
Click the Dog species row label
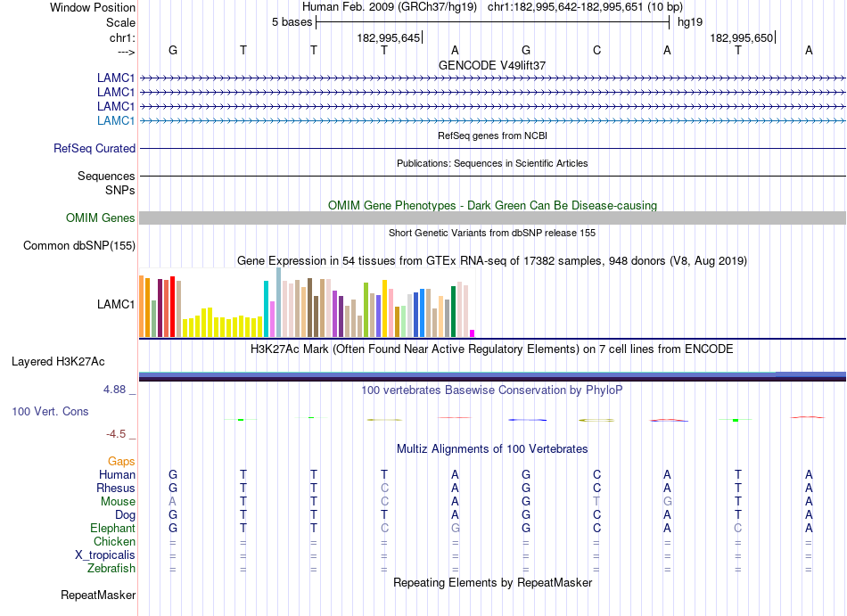[x=125, y=515]
